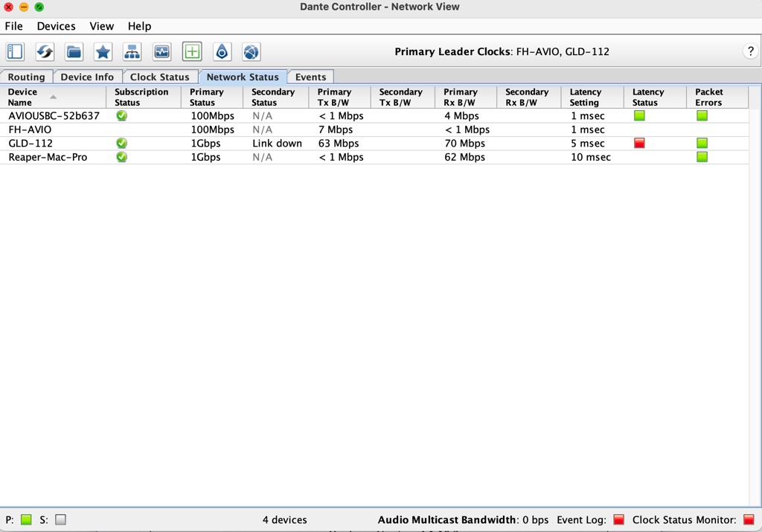
Task: Click AVIOUSBC-52b637 packet errors green indicator
Action: [702, 115]
